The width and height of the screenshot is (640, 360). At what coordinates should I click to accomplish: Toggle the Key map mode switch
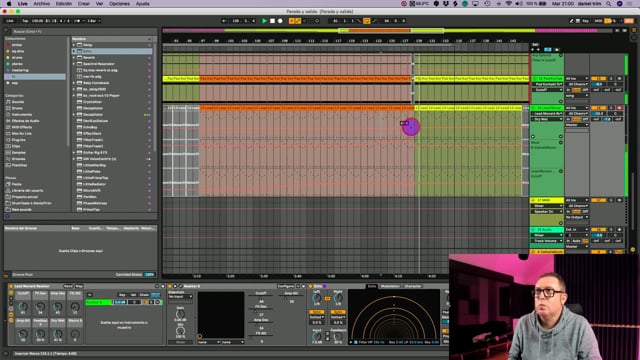point(585,21)
